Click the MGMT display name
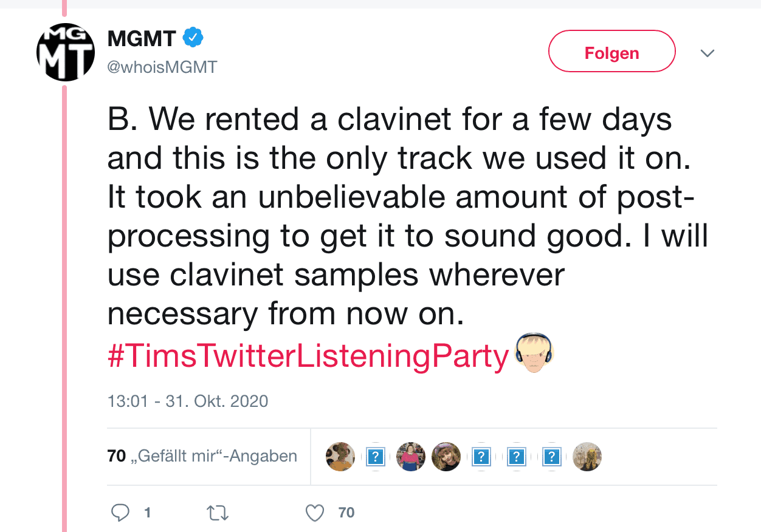The image size is (761, 532). [142, 39]
